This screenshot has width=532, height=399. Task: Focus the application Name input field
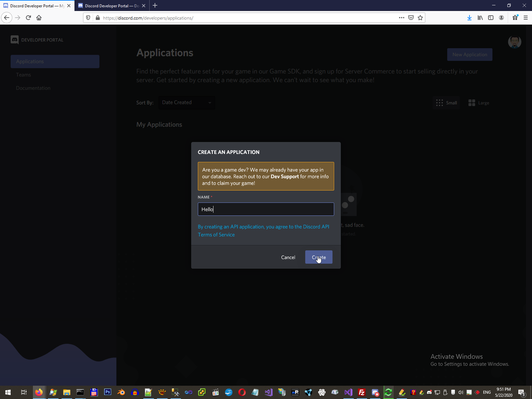pos(266,209)
